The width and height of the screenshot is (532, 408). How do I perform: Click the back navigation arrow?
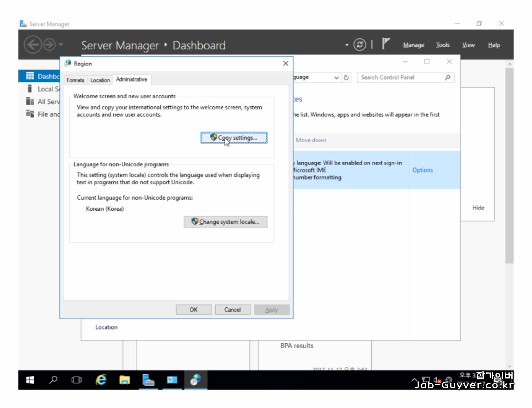(33, 45)
